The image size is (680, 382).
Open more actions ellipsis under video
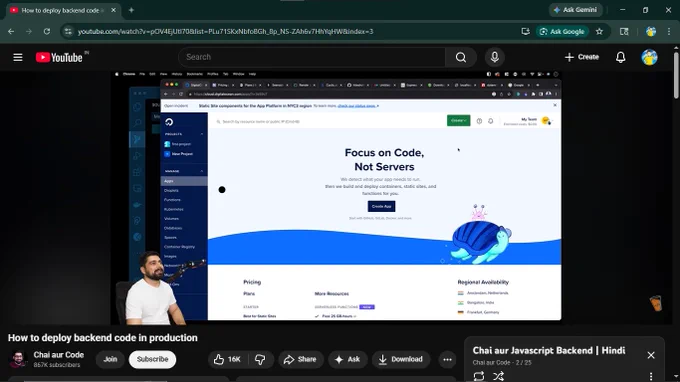tap(447, 359)
